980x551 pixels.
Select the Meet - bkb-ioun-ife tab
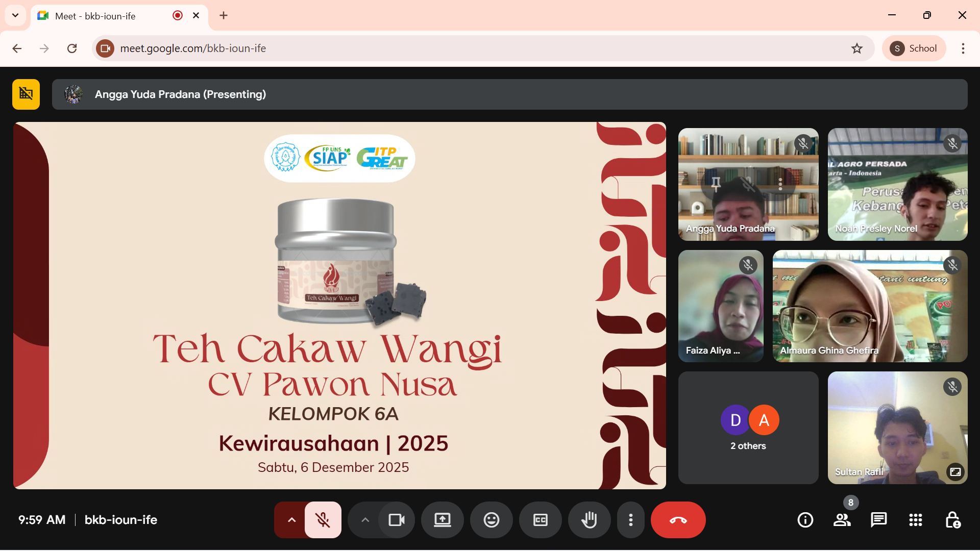point(119,16)
